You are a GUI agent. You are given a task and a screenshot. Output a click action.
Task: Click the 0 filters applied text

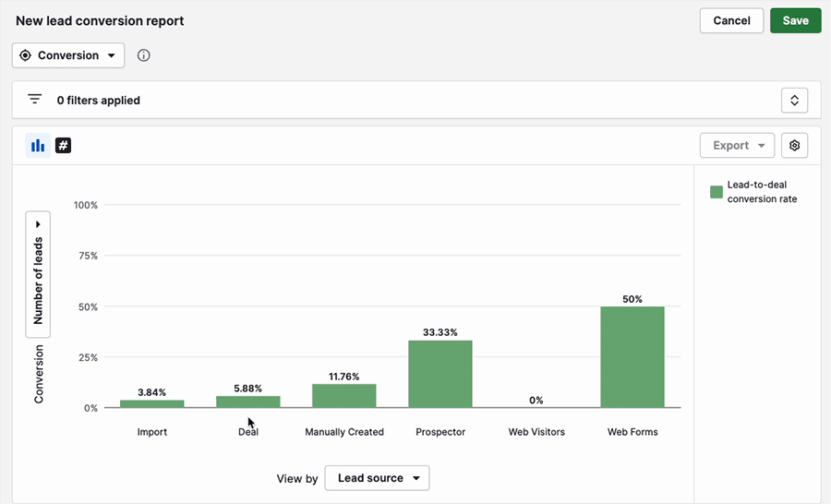tap(98, 100)
